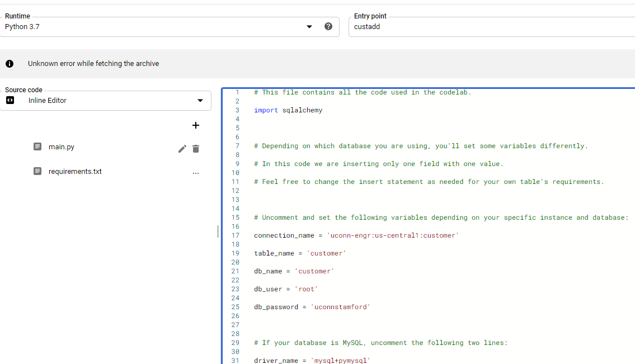Click the file icon next to main.py
This screenshot has height=364, width=635.
[x=37, y=146]
